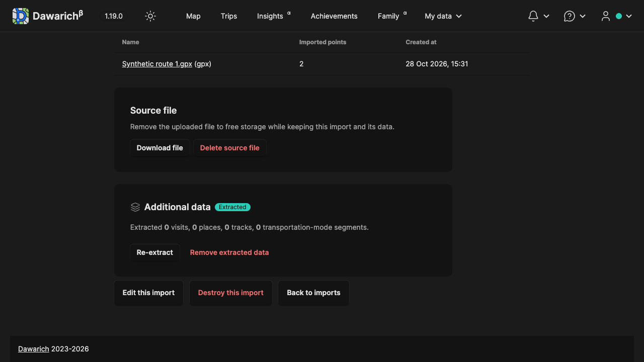The width and height of the screenshot is (644, 362).
Task: Go to the Map page
Action: point(193,16)
